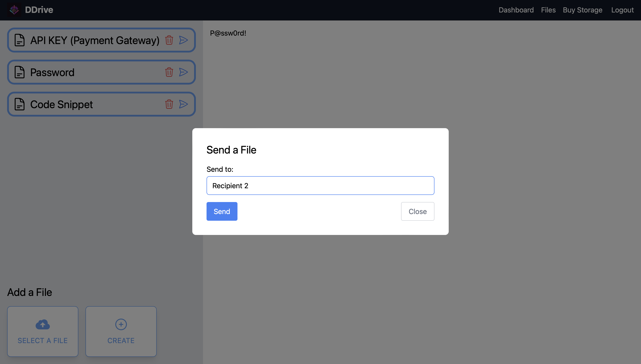The height and width of the screenshot is (364, 641).
Task: Click trash icon on Password file
Action: pyautogui.click(x=169, y=72)
